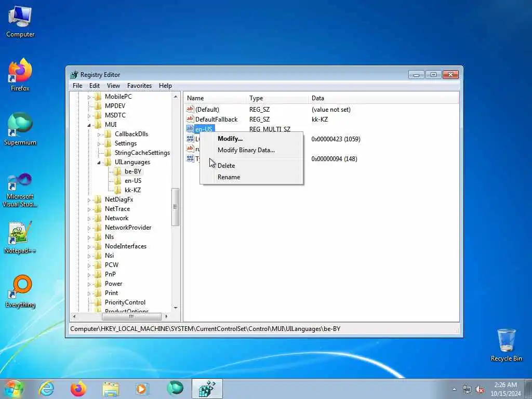Select the StringCacheSettings key
Image resolution: width=532 pixels, height=399 pixels.
142,153
